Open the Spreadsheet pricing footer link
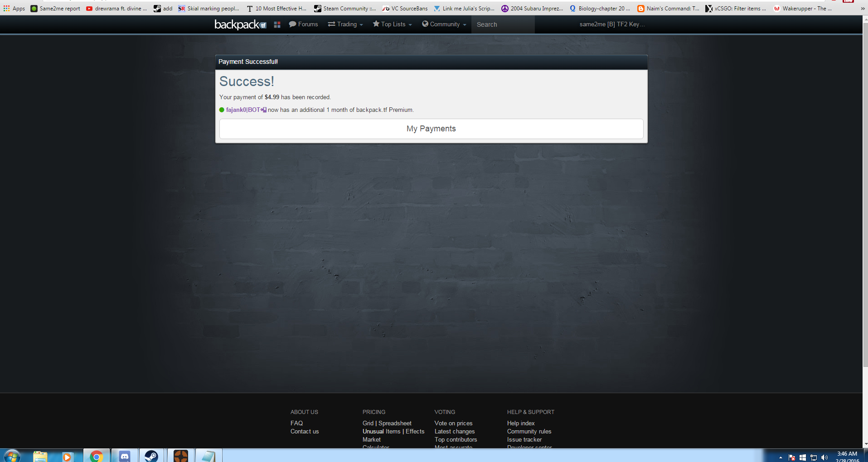This screenshot has height=462, width=868. coord(395,423)
